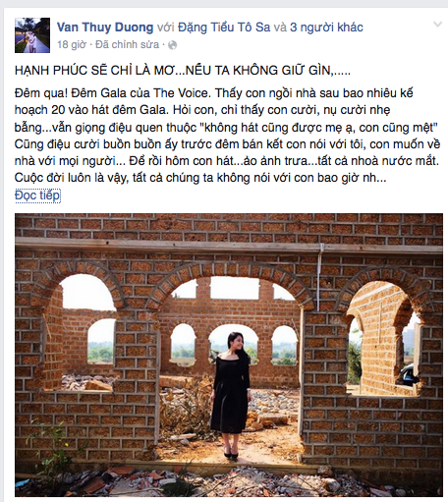Show the '3 người khác' tagged list

[326, 28]
